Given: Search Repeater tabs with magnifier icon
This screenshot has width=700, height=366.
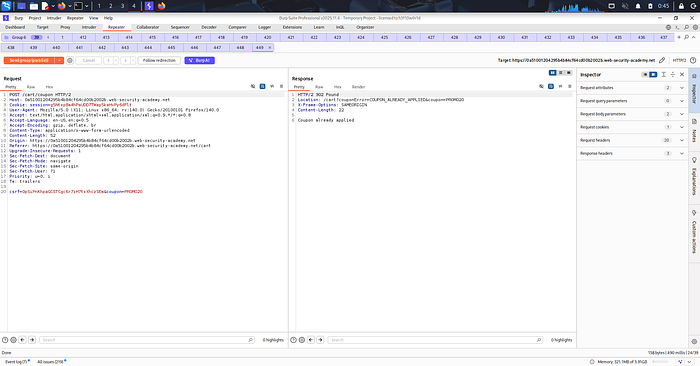Looking at the screenshot, I should (686, 37).
